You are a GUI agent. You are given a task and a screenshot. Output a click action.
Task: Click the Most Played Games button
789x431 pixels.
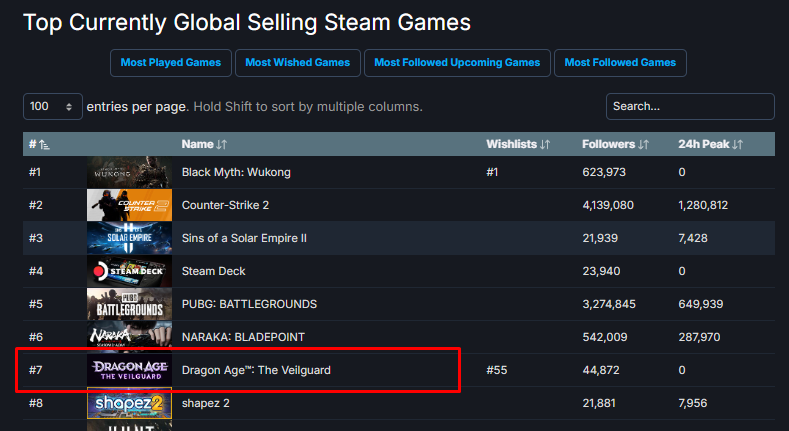click(x=171, y=62)
